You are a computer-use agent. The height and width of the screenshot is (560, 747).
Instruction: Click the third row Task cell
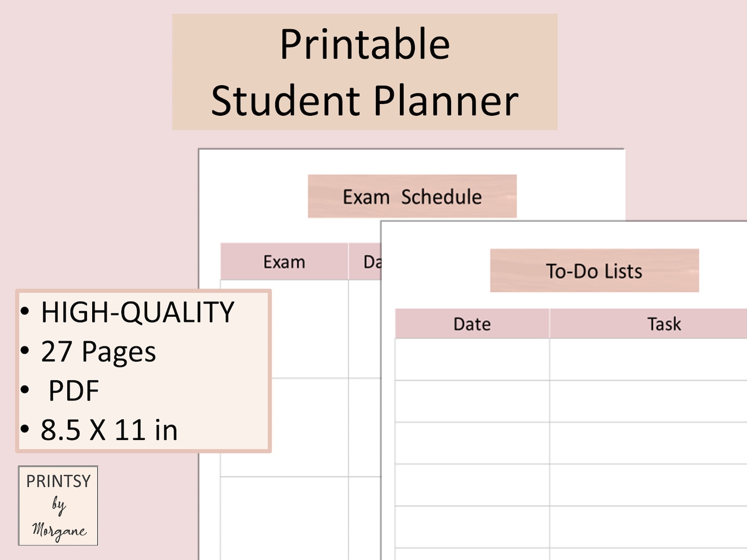click(x=648, y=443)
